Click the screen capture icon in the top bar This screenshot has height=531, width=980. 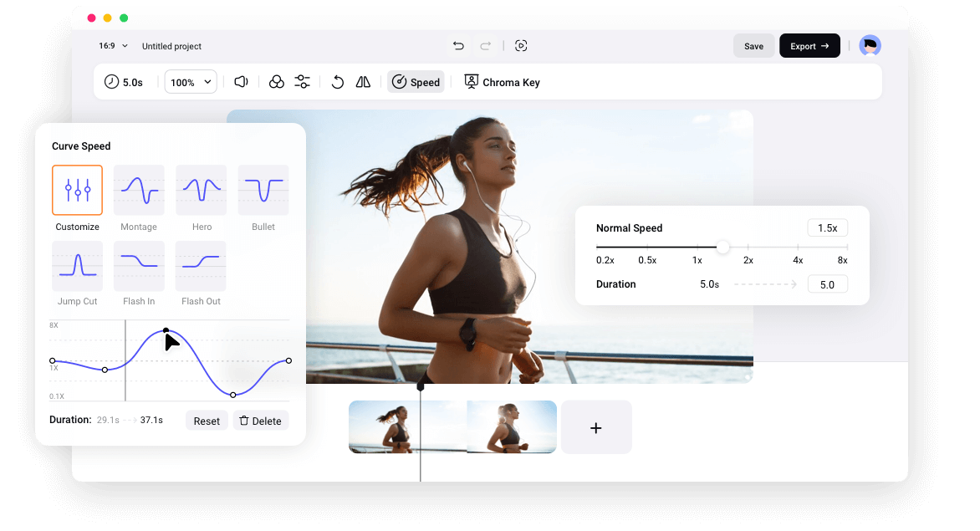(521, 46)
